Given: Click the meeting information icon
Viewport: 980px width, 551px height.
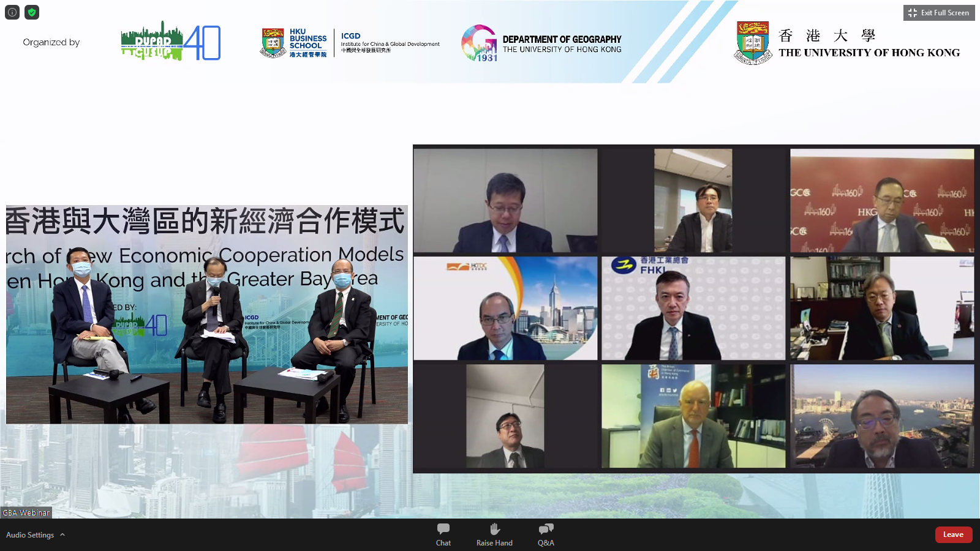Looking at the screenshot, I should pyautogui.click(x=12, y=12).
